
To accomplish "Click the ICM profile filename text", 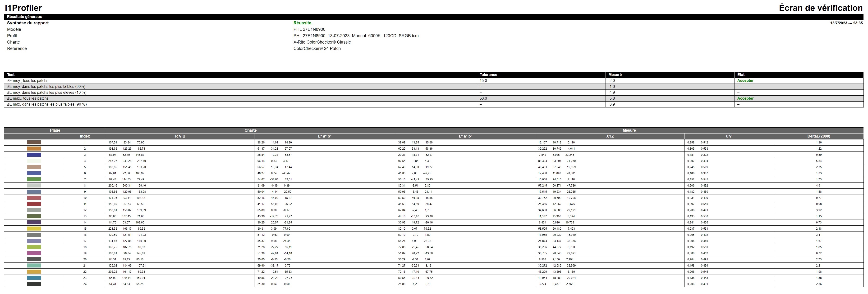I will pyautogui.click(x=356, y=36).
